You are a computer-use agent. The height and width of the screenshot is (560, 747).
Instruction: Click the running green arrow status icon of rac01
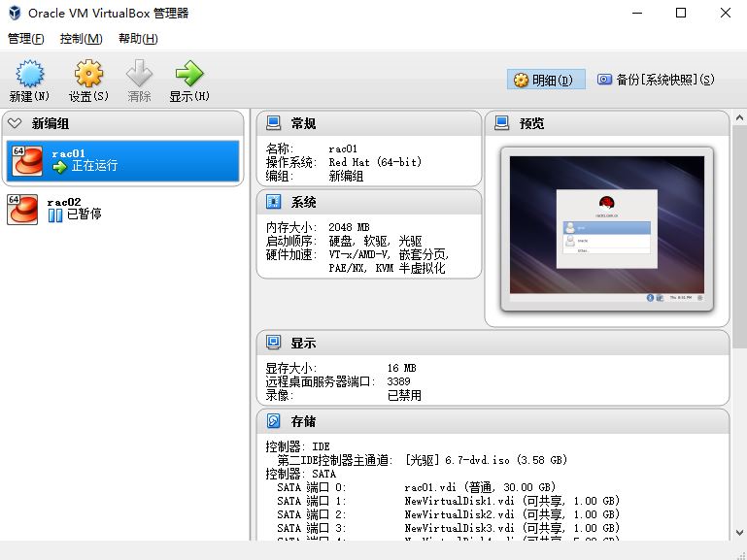click(59, 167)
